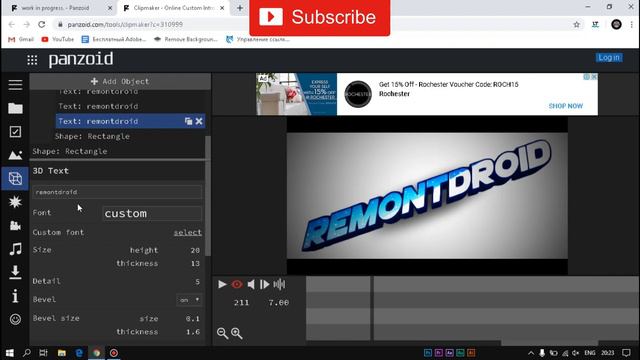640x360 pixels.
Task: Open the Panzoid hamburger menu
Action: (15, 85)
